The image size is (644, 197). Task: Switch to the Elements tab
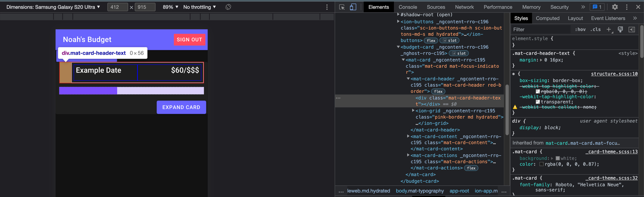click(x=378, y=7)
